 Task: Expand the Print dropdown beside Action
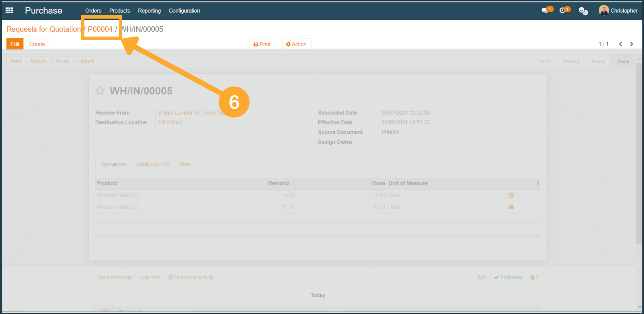pyautogui.click(x=262, y=44)
